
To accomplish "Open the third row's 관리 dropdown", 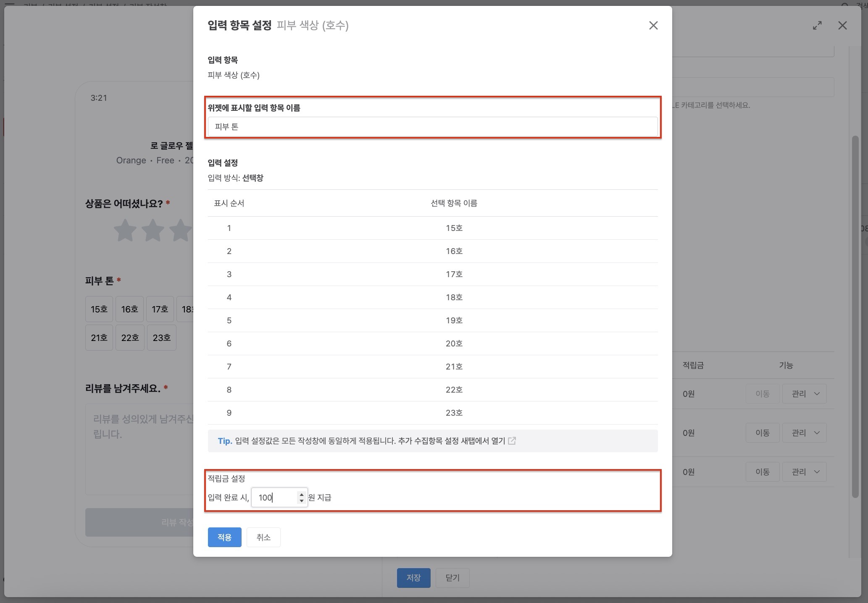I will 804,472.
